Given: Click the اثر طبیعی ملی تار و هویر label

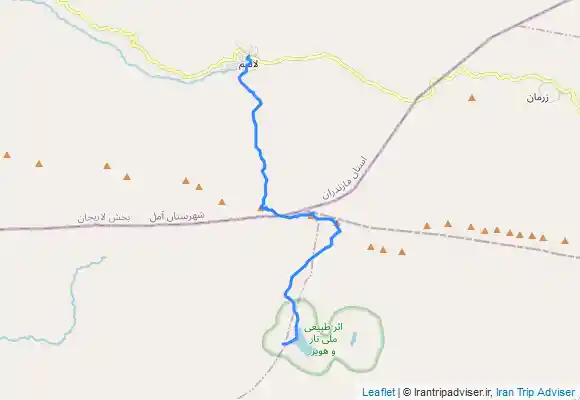Looking at the screenshot, I should coord(323,339).
